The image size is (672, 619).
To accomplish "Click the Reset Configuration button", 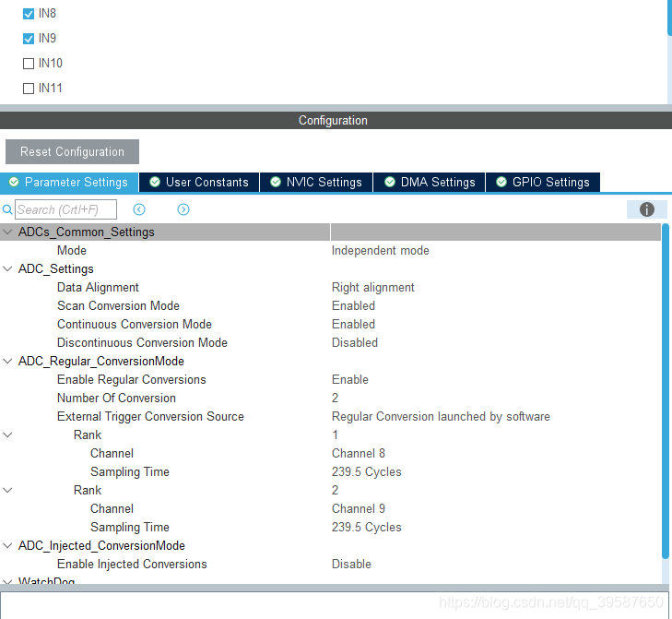I will (x=72, y=151).
